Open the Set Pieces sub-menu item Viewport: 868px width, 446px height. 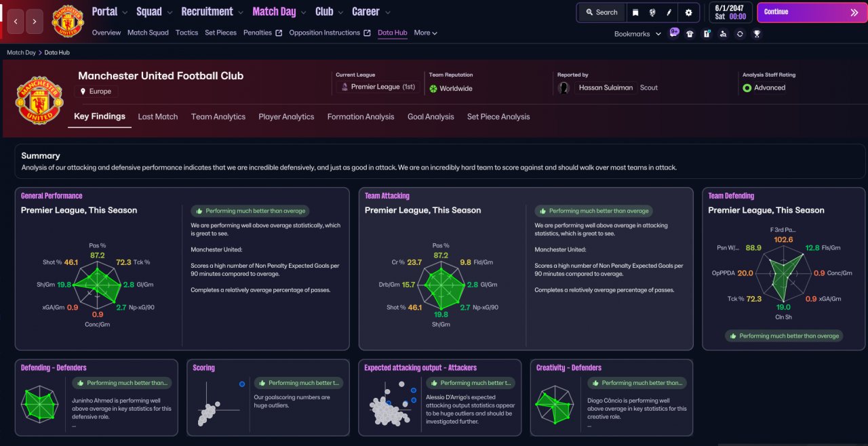[220, 33]
